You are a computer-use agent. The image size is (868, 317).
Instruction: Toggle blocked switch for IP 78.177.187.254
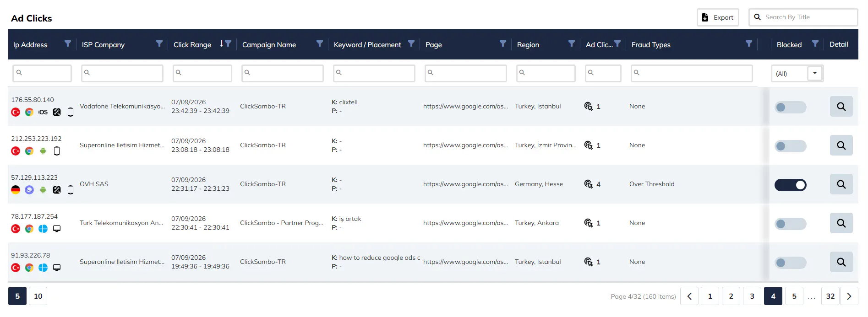tap(791, 224)
